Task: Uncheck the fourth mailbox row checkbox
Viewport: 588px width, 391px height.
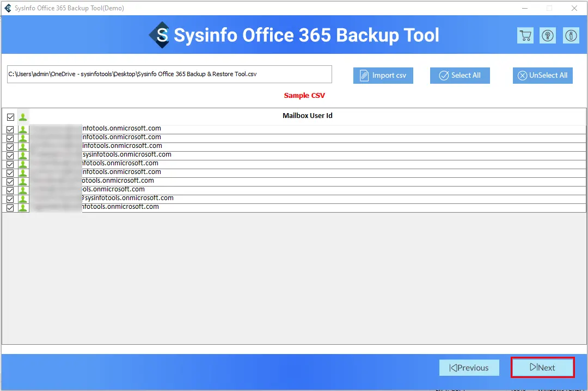Action: 10,156
